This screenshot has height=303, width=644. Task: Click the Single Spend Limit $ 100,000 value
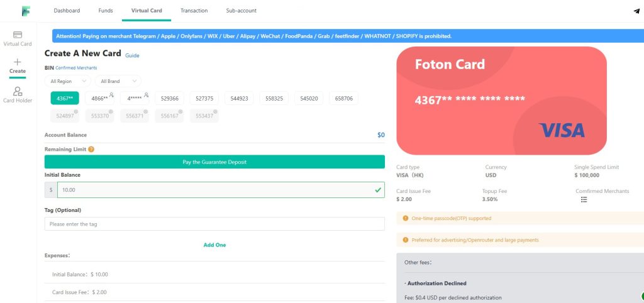[587, 175]
